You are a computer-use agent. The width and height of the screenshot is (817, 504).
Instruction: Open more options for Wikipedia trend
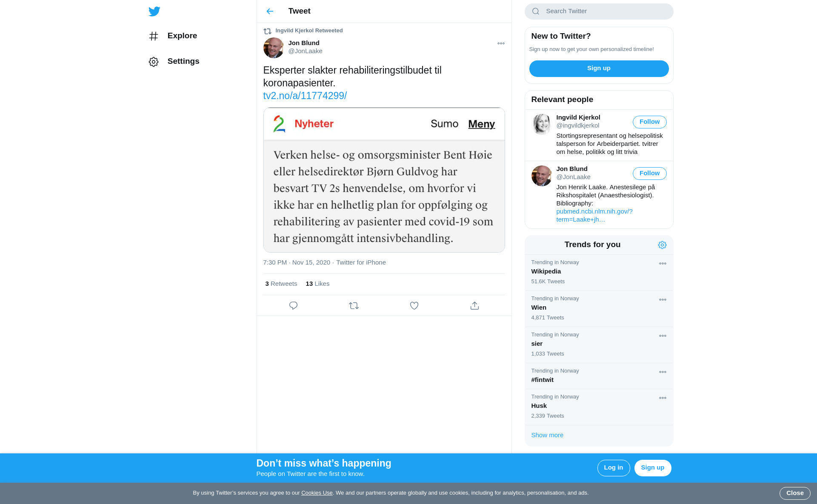[x=663, y=264]
